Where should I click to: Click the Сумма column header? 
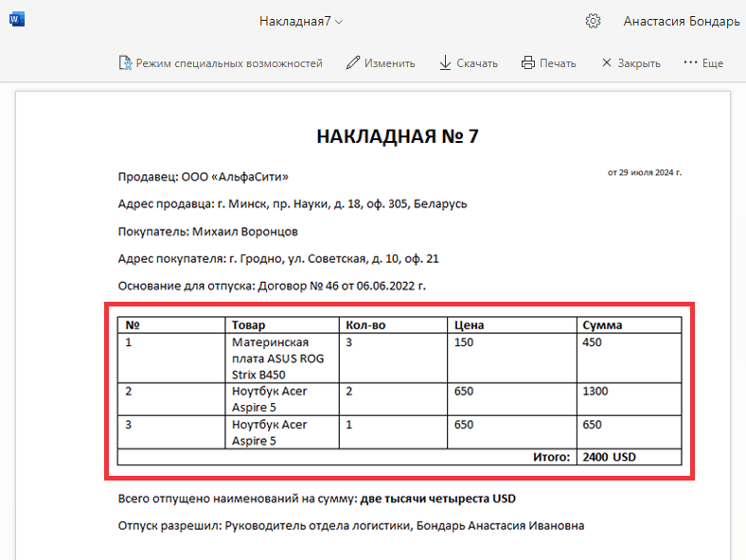pos(629,325)
